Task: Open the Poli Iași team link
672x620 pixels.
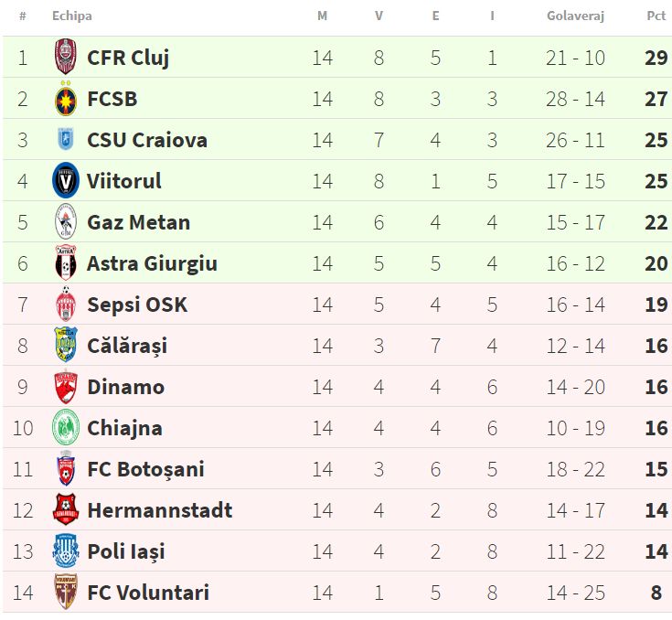Action: coord(126,551)
